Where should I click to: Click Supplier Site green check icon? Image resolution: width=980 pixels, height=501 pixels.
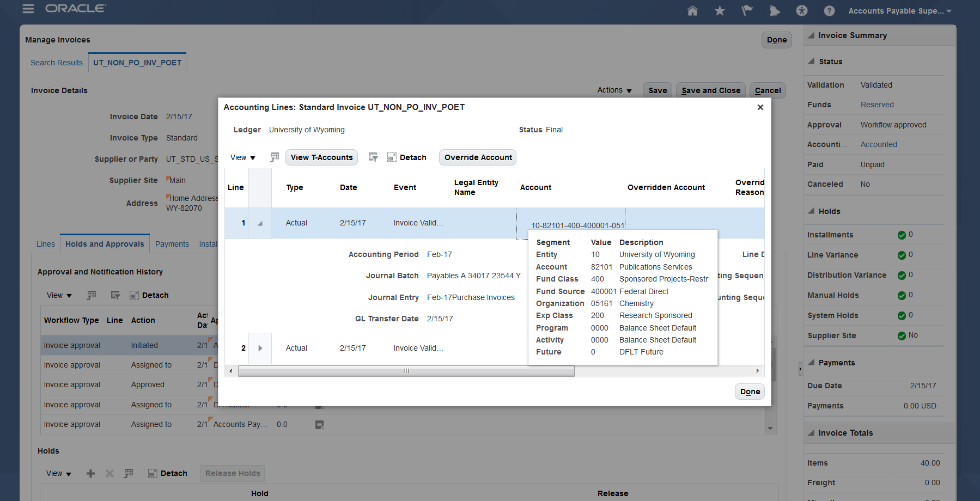point(902,336)
